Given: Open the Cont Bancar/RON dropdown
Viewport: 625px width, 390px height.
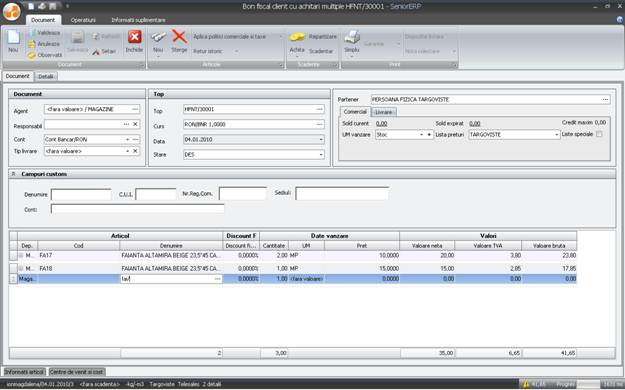Looking at the screenshot, I should (128, 140).
